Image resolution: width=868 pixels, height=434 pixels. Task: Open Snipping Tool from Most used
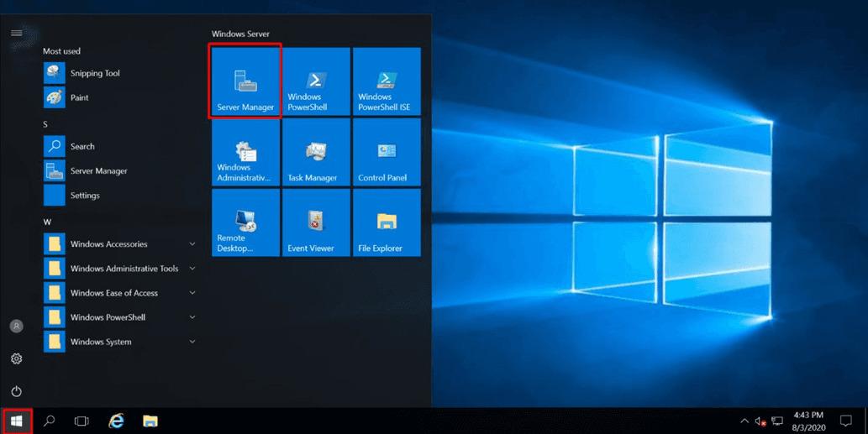[120, 73]
